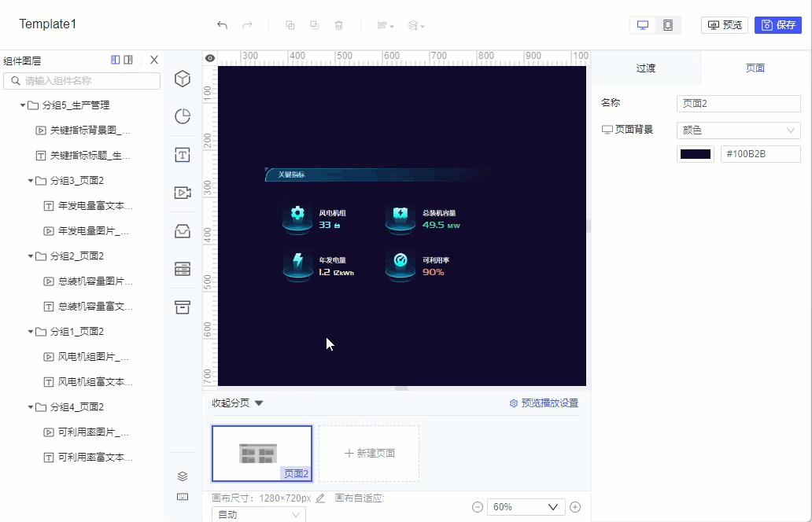Select the 页面 tab on the right
Screen dimensions: 812x522
coord(755,68)
